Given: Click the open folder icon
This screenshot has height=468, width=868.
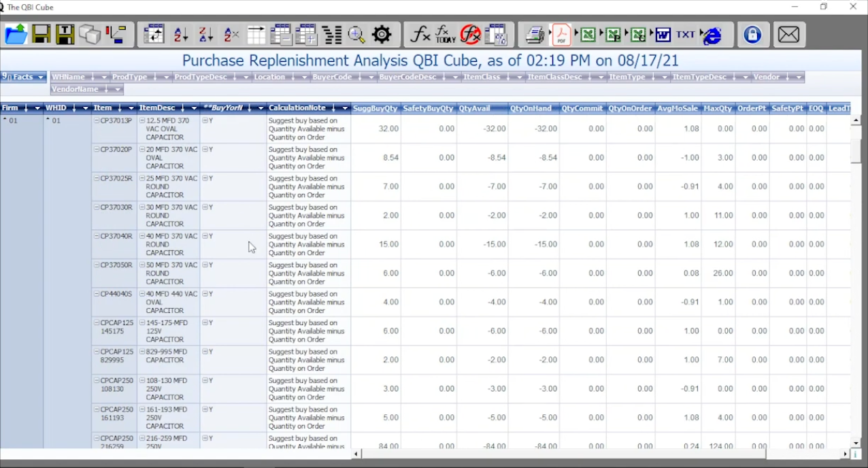Looking at the screenshot, I should (x=16, y=34).
